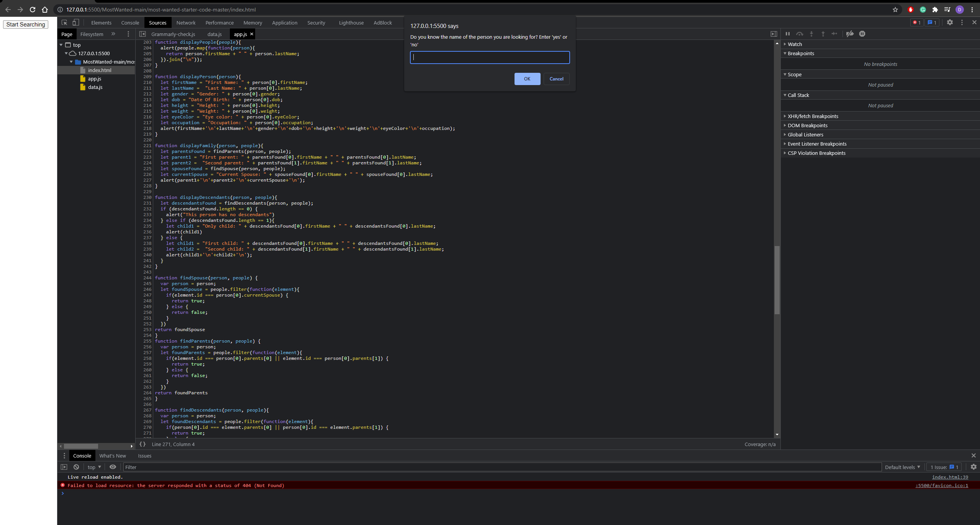Click the create live expression eye icon
980x525 pixels.
[112, 467]
